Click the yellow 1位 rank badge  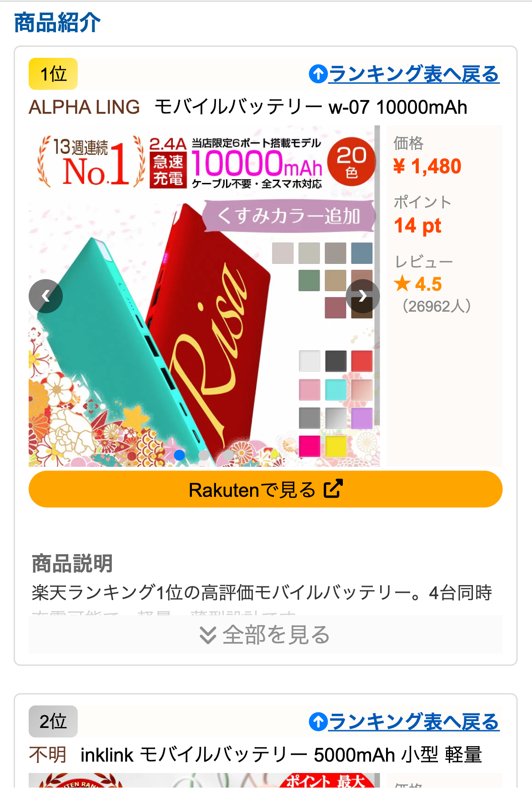pos(53,74)
